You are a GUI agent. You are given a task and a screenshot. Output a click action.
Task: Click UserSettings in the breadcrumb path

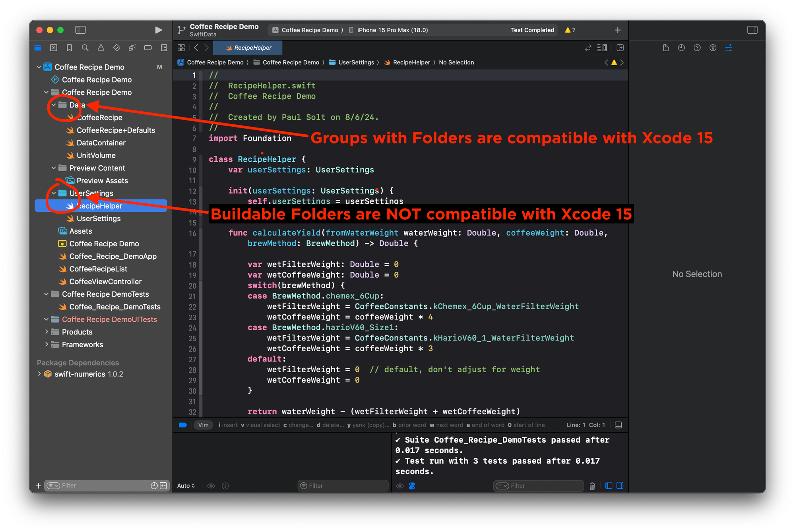[356, 62]
